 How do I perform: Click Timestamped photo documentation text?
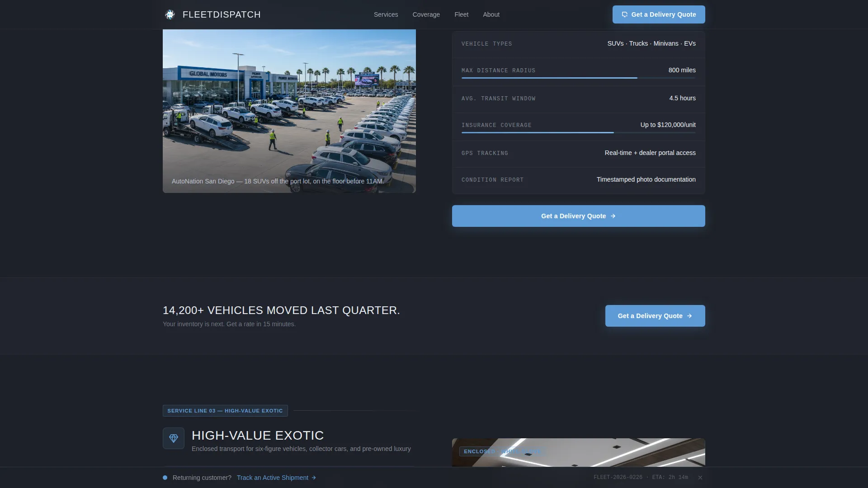[x=646, y=179]
